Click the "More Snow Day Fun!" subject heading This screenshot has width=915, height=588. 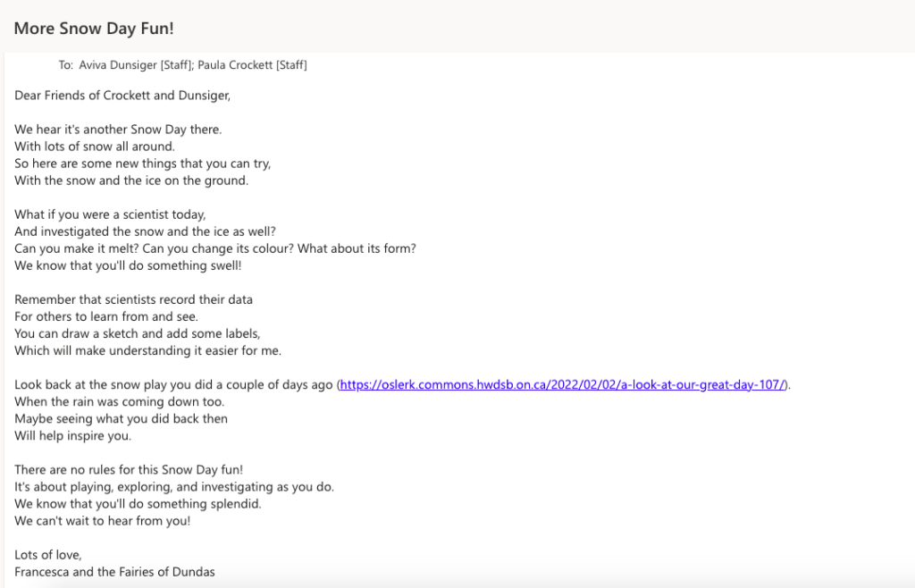[94, 29]
